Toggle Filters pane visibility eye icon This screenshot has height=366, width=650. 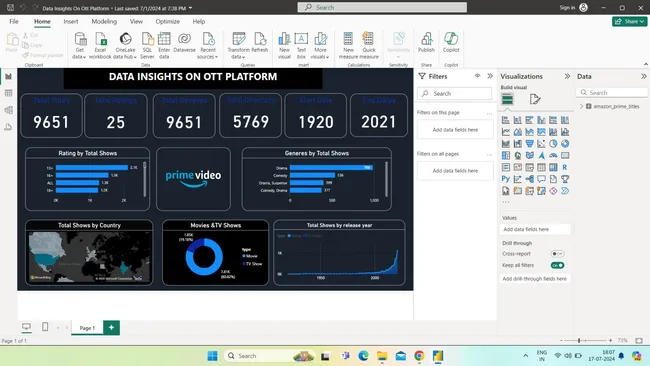click(x=478, y=76)
